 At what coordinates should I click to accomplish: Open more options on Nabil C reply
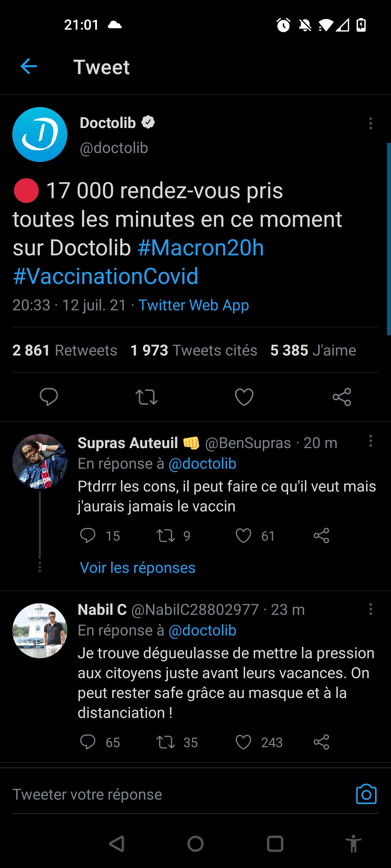[x=370, y=609]
